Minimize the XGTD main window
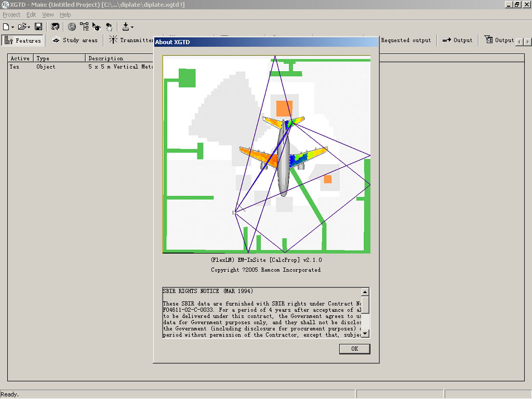Viewport: 532px width, 399px height. [509, 5]
